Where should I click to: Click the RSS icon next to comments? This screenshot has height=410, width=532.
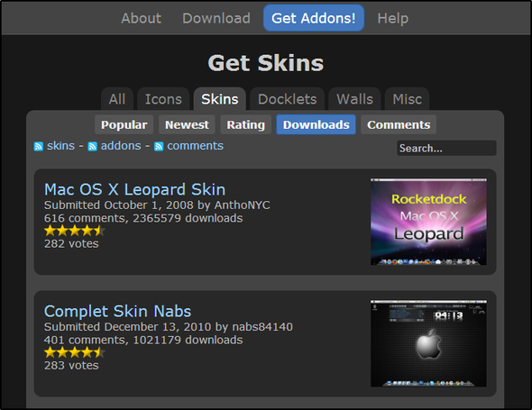[159, 147]
